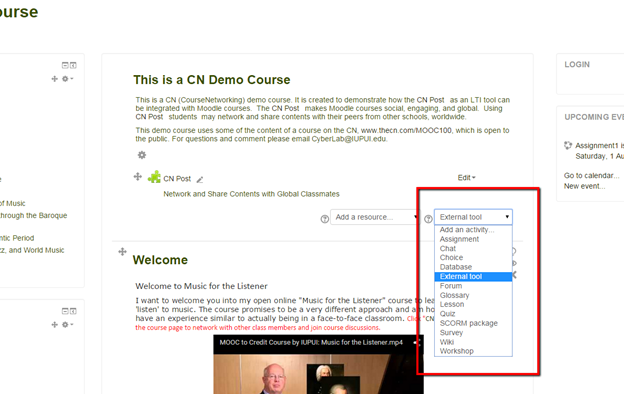
Task: Hide the lower left sidebar block
Action: pyautogui.click(x=65, y=311)
